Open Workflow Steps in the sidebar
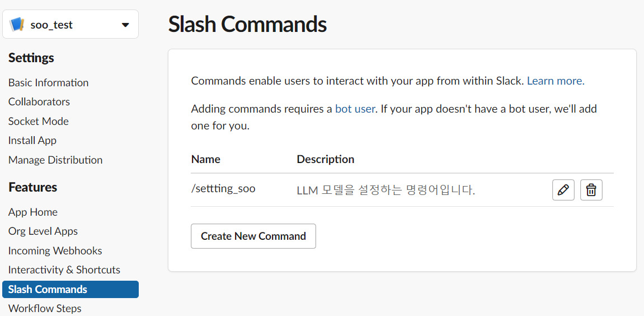Image resolution: width=644 pixels, height=316 pixels. 45,308
